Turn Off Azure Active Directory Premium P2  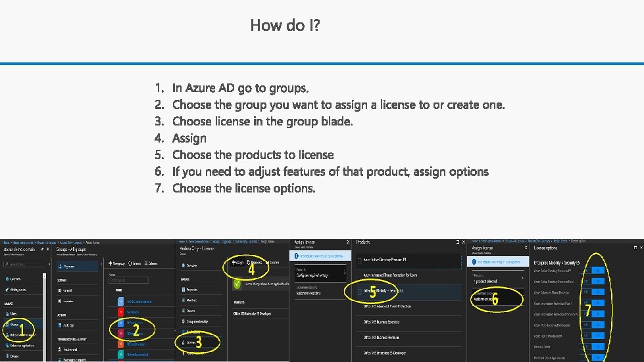coord(585,270)
